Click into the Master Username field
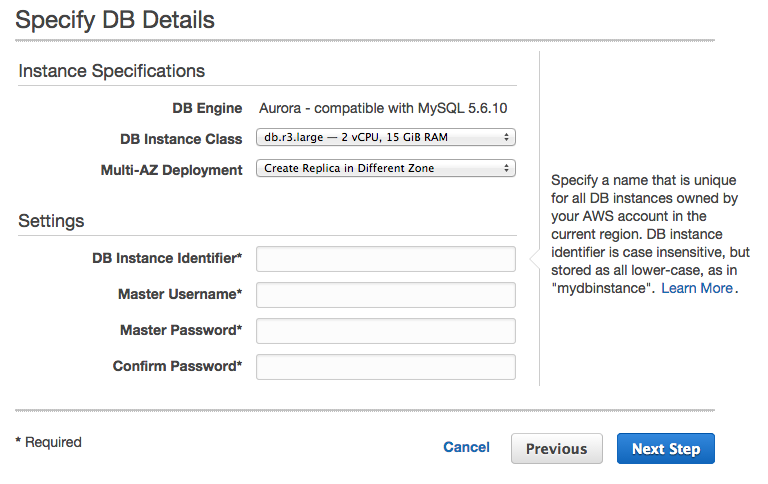Image resolution: width=768 pixels, height=484 pixels. [386, 295]
